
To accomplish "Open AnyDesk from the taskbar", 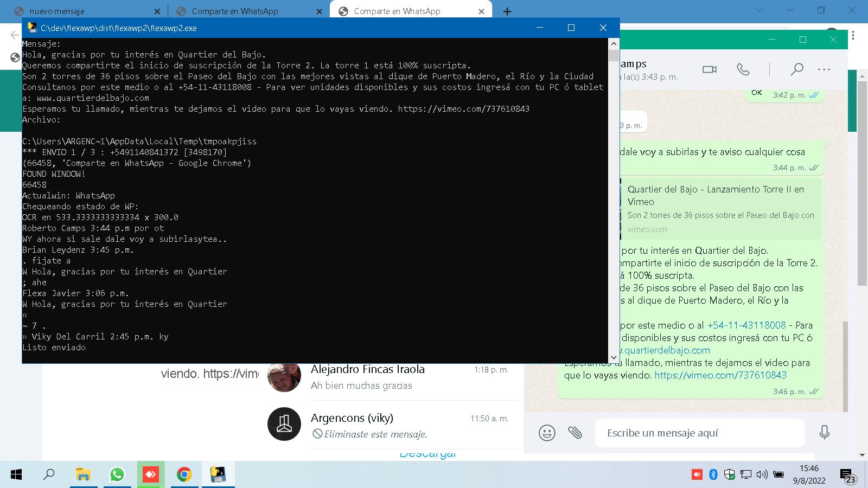I will tap(150, 474).
